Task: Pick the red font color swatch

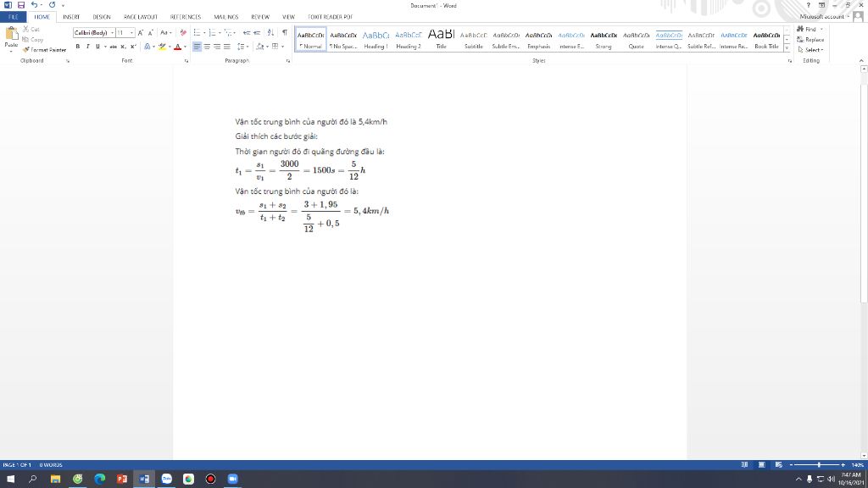Action: (177, 47)
